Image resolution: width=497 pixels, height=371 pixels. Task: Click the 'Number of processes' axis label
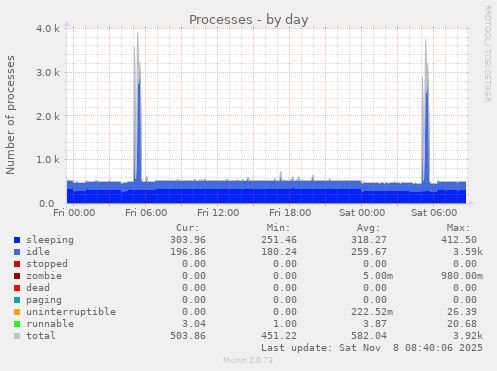(x=10, y=115)
